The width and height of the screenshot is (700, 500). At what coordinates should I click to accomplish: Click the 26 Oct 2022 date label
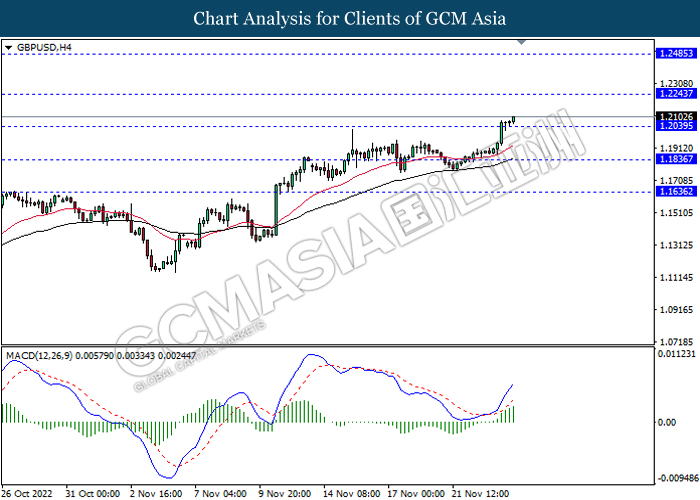click(x=27, y=493)
